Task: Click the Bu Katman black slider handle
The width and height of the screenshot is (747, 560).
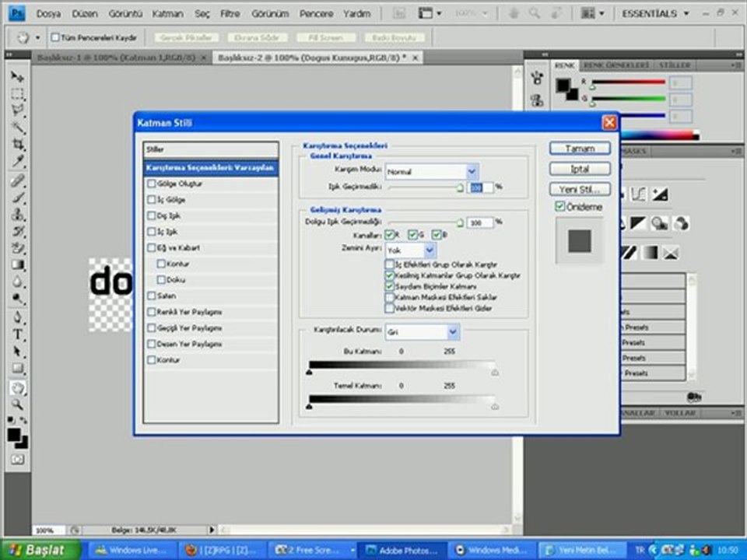Action: pyautogui.click(x=309, y=372)
